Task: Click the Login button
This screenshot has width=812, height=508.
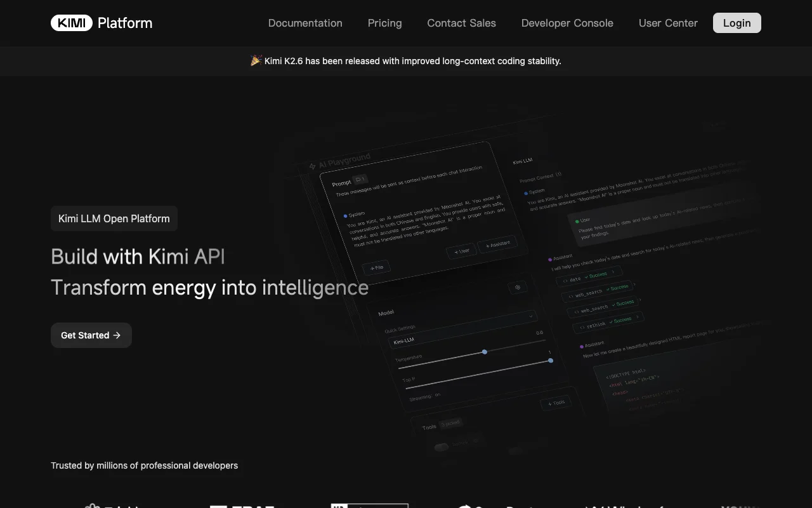Action: (737, 23)
